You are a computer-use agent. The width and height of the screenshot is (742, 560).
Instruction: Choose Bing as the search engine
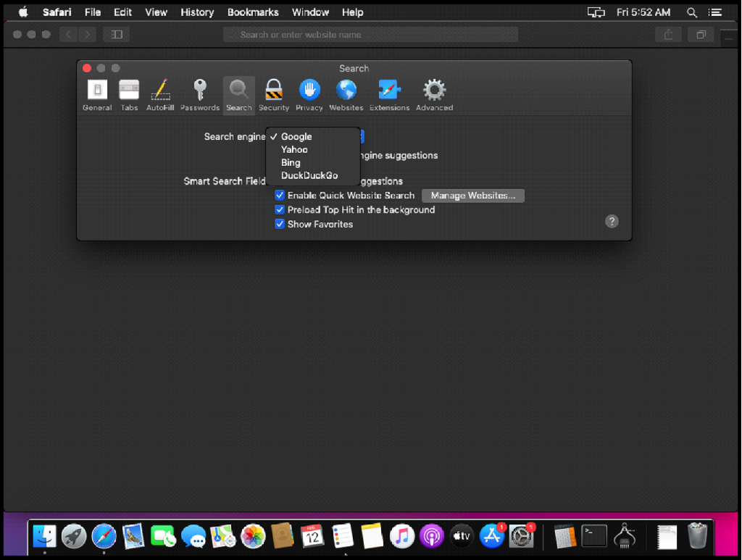[x=313, y=163]
